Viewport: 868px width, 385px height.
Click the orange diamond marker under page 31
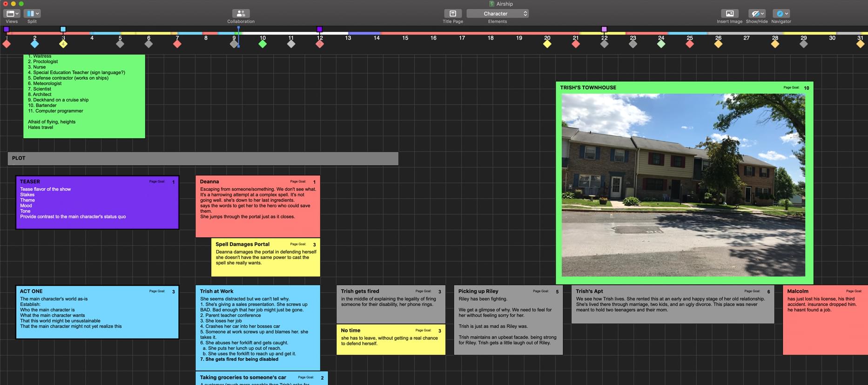pyautogui.click(x=860, y=44)
